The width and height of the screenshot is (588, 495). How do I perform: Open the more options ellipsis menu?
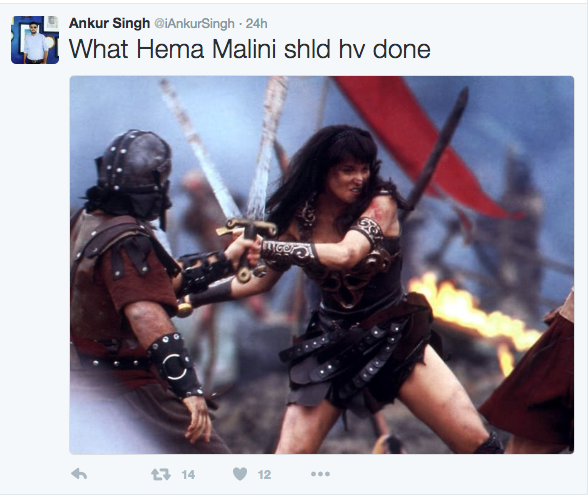tap(320, 474)
